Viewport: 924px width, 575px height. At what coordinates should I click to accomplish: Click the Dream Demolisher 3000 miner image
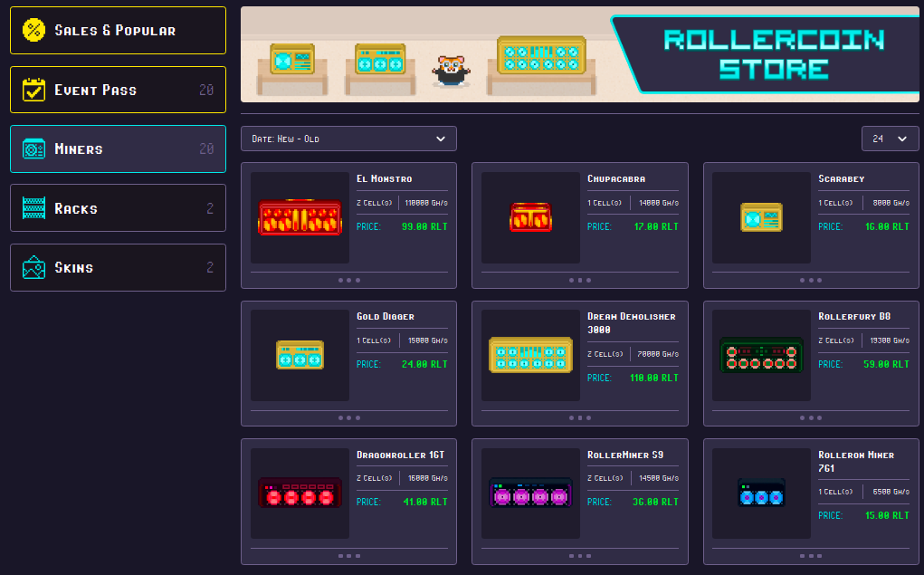(x=530, y=356)
